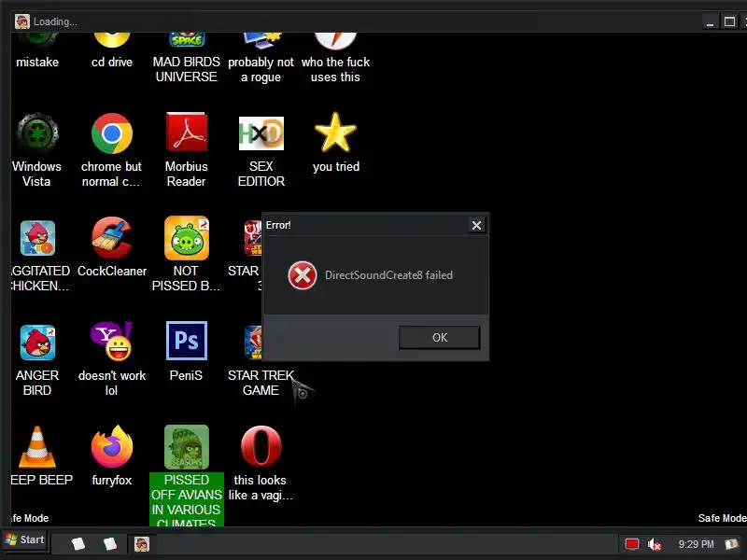747x560 pixels.
Task: Click the second white paper taskbar icon
Action: 109,544
